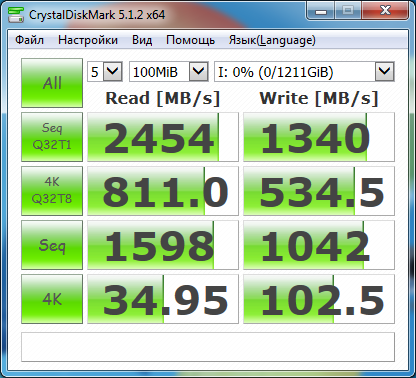This screenshot has height=378, width=416.
Task: Click the empty comment field at bottom
Action: click(208, 347)
